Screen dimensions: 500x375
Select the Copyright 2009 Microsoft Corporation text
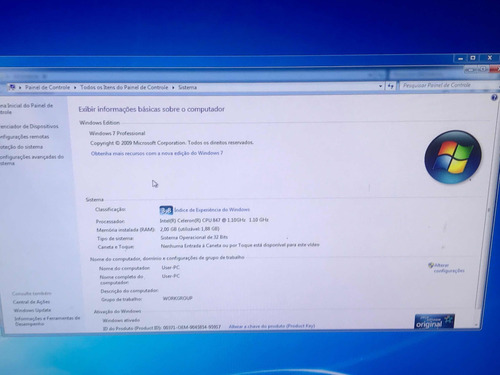(172, 143)
